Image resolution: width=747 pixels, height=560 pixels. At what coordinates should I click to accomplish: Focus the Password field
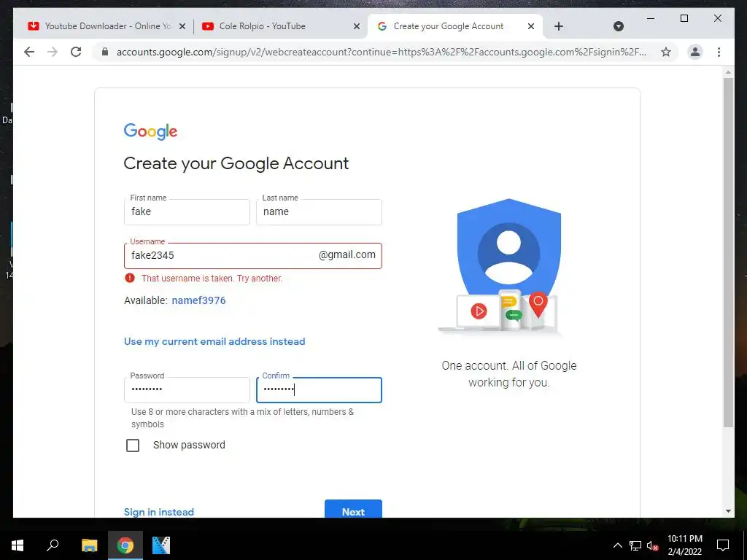[x=187, y=390]
